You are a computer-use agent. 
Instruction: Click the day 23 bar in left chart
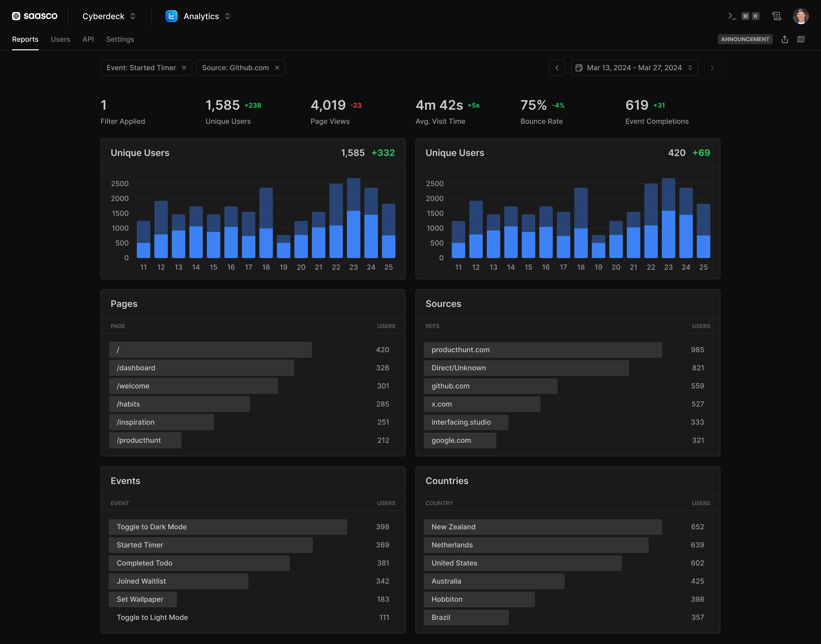click(x=354, y=218)
